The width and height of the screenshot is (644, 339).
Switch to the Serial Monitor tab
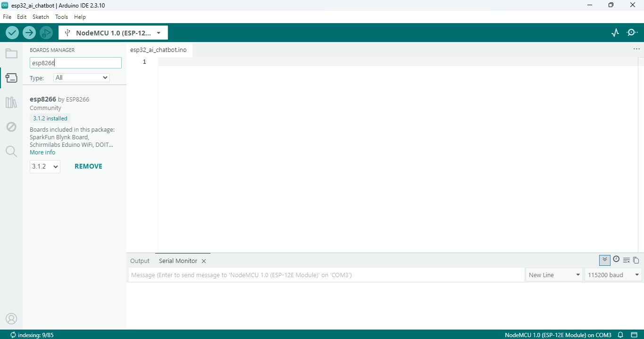178,261
